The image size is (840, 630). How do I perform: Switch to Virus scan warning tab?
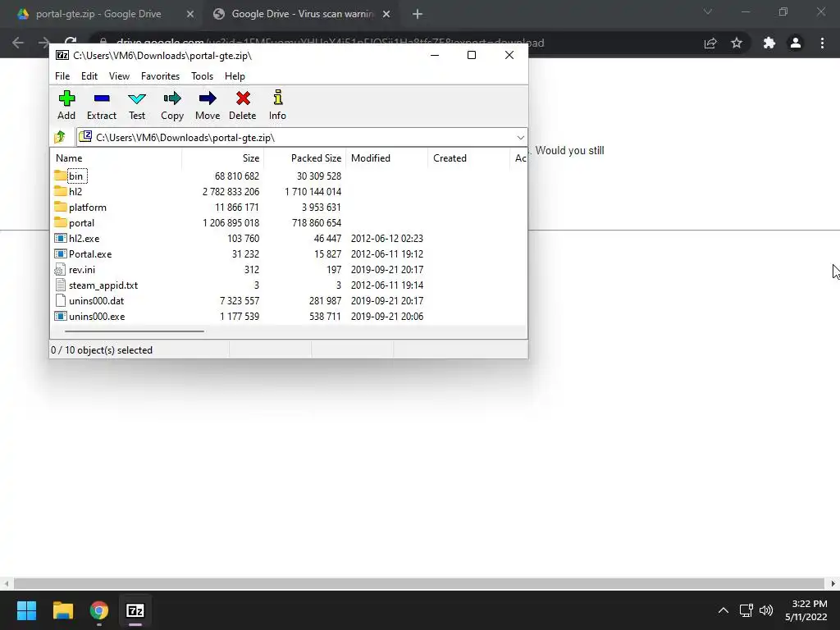302,14
